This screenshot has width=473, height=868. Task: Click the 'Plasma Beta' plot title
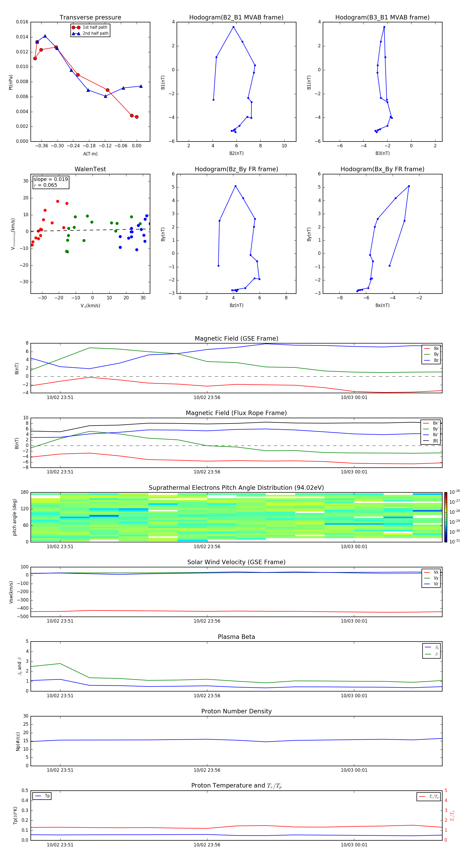coord(236,637)
